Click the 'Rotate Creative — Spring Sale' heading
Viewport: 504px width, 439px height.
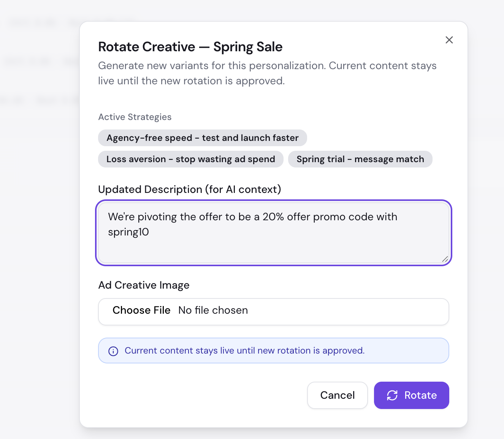tap(190, 47)
